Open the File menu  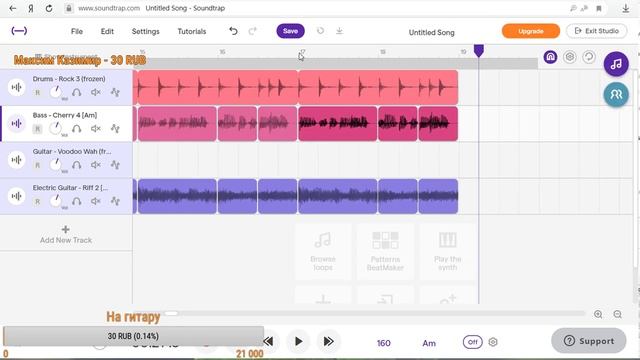click(x=77, y=31)
